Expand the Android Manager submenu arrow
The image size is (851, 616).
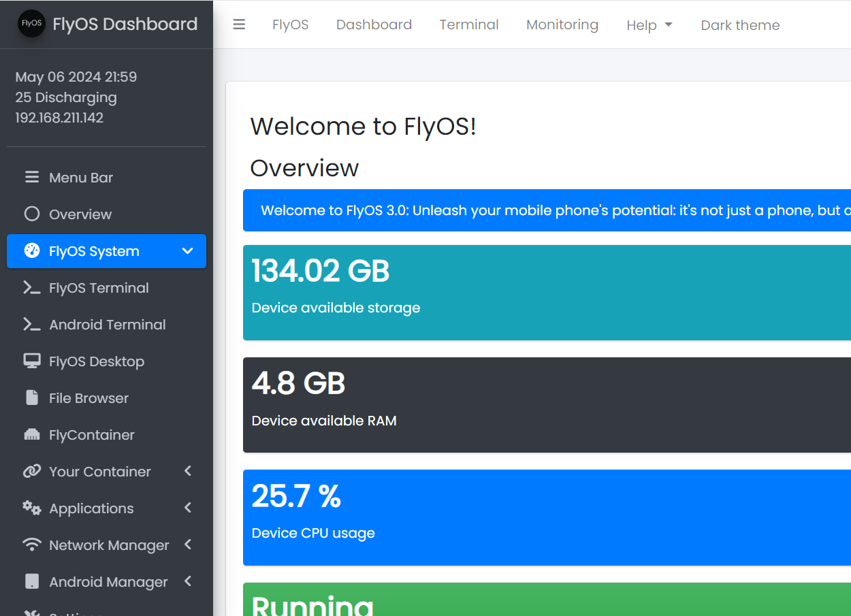(188, 582)
